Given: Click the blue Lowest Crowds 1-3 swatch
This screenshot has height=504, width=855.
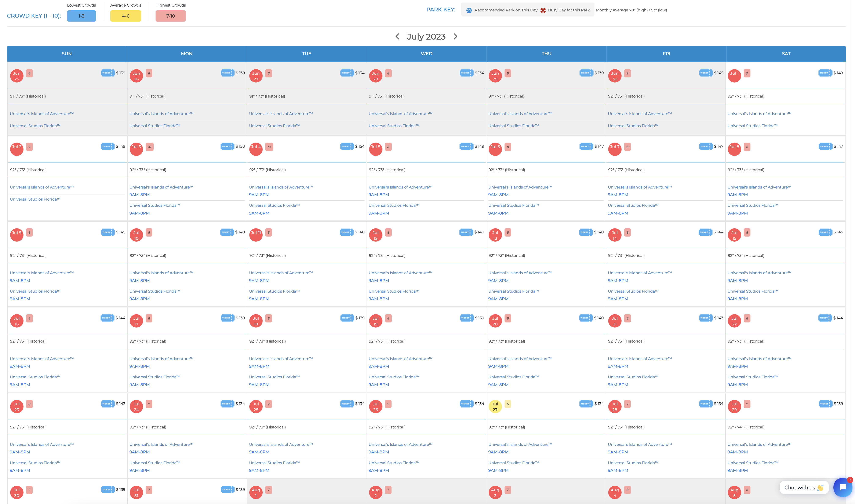Looking at the screenshot, I should (81, 16).
